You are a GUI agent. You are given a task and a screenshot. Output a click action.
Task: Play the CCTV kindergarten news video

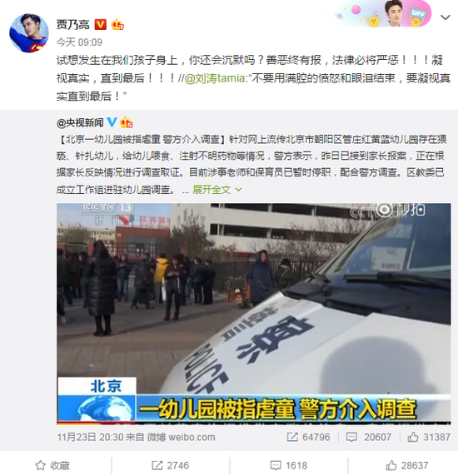coord(254,314)
